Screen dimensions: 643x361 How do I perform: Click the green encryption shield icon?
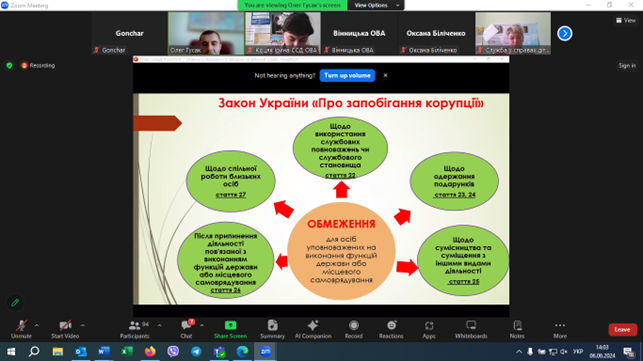[9, 65]
